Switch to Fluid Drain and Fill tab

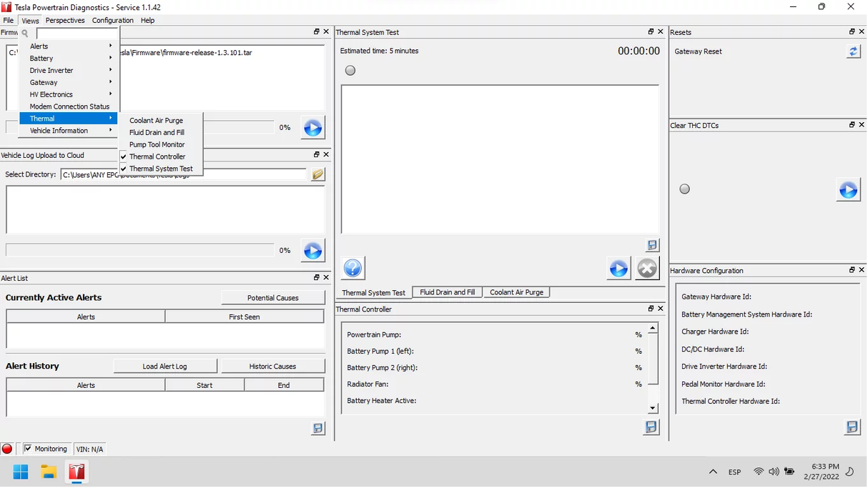click(x=447, y=292)
